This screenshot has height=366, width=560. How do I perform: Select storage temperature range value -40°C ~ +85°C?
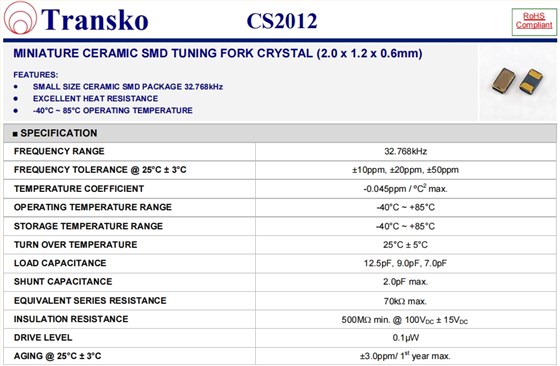click(405, 226)
